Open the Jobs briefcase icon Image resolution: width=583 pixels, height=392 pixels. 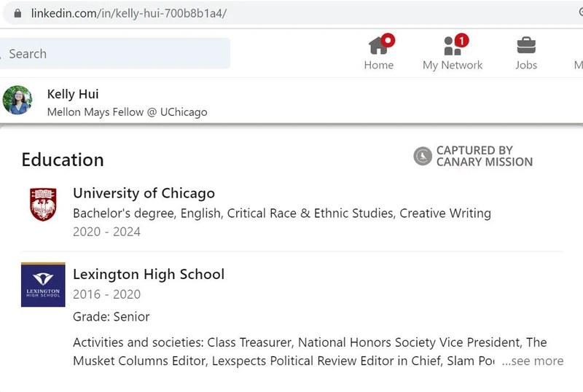pos(526,46)
